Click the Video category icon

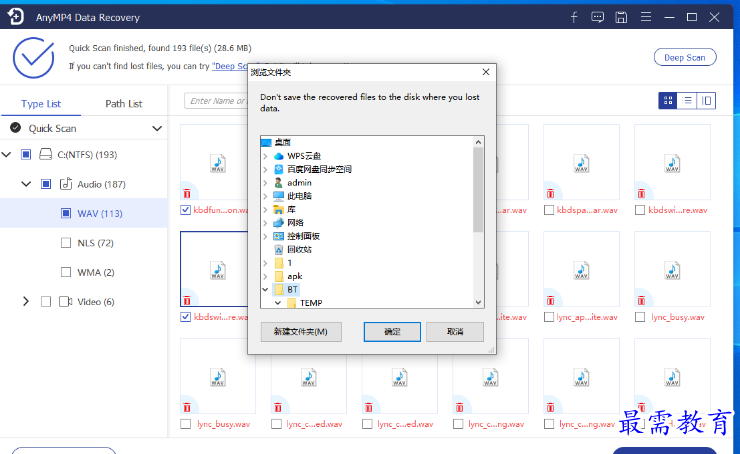click(x=66, y=302)
